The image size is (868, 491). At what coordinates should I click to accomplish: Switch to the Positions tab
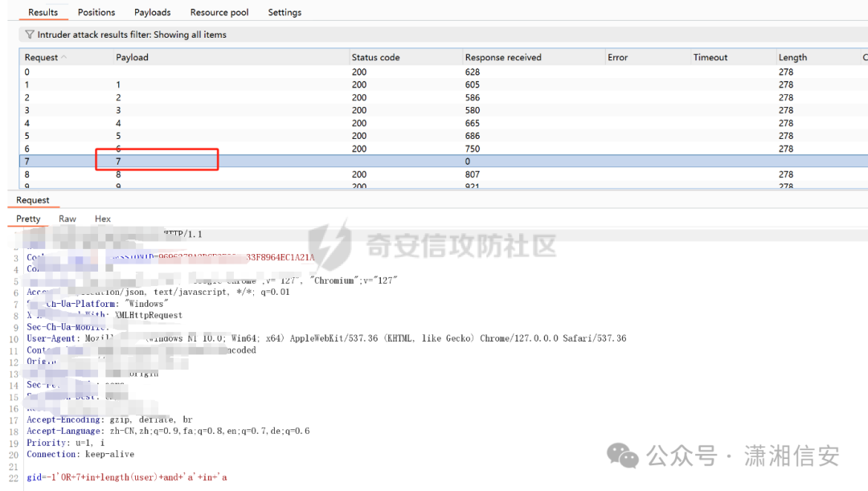(x=96, y=12)
